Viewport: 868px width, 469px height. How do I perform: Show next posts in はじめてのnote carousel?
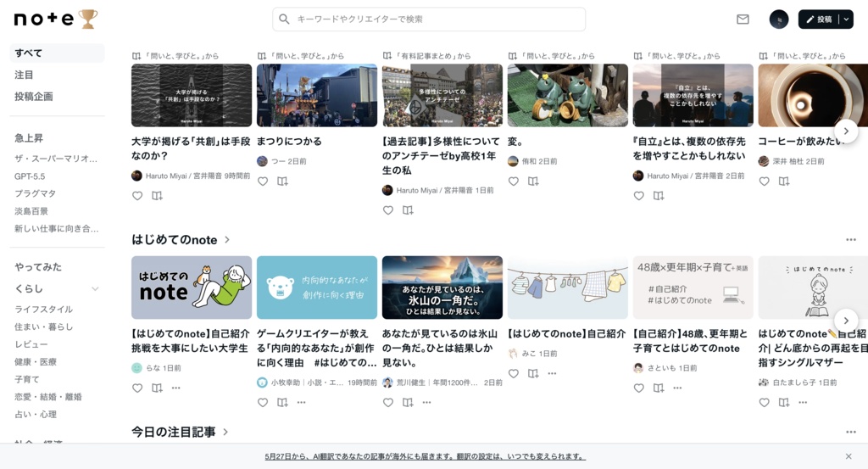coord(846,321)
